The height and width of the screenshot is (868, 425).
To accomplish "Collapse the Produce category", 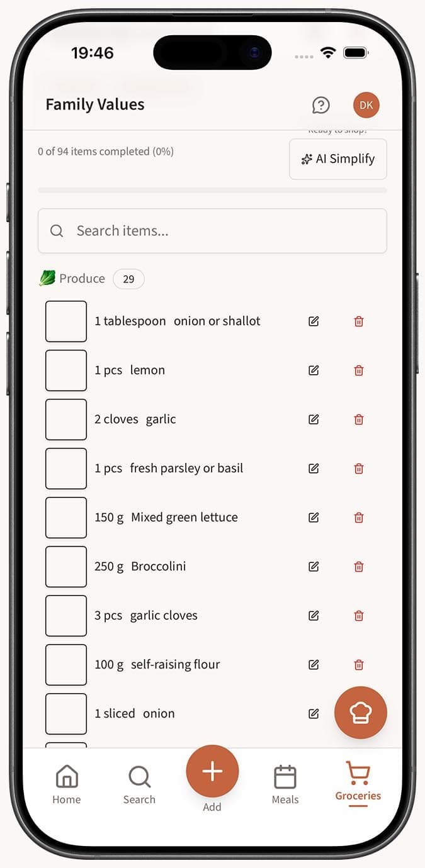I will (x=81, y=279).
